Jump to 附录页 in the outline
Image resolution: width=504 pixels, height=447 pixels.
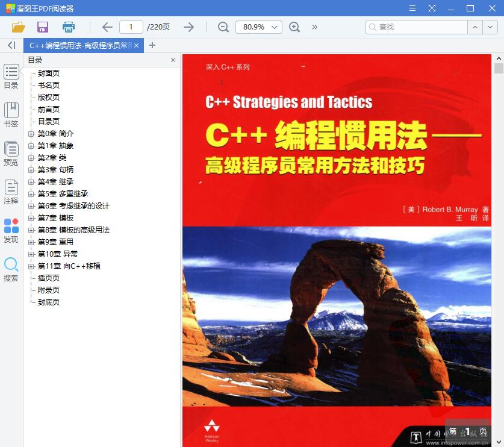click(x=49, y=290)
